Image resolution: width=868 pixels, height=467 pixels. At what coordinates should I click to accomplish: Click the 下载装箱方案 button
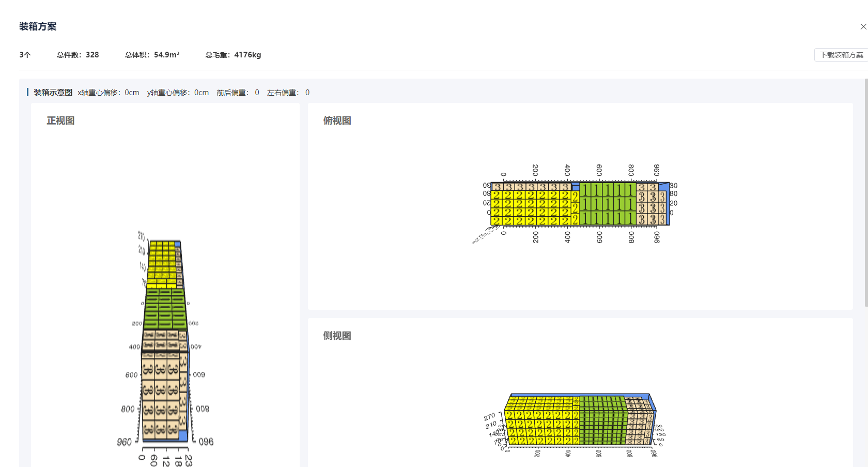click(x=841, y=55)
